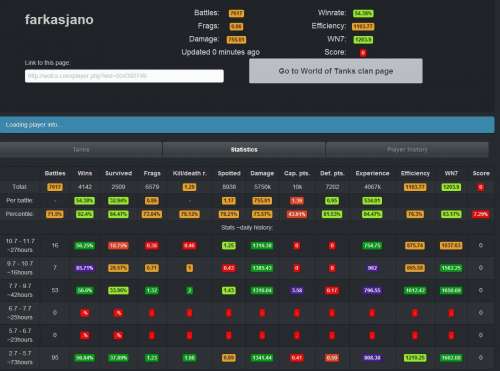This screenshot has height=371, width=500.
Task: Click the Winrate value badge in header
Action: click(363, 13)
